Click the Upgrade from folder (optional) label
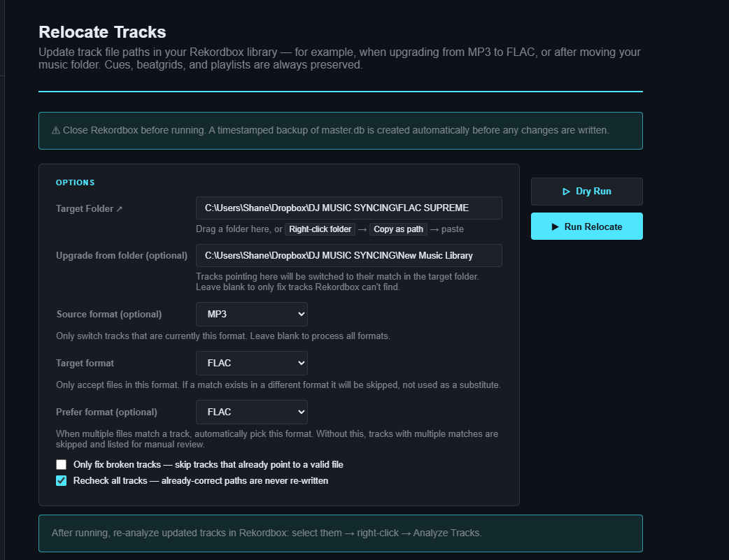 pos(122,256)
